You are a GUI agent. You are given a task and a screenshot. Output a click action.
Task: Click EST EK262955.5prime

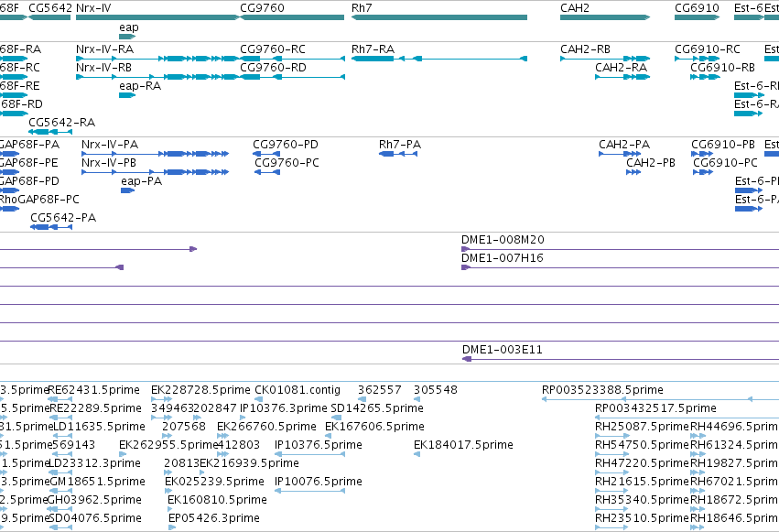pyautogui.click(x=123, y=454)
